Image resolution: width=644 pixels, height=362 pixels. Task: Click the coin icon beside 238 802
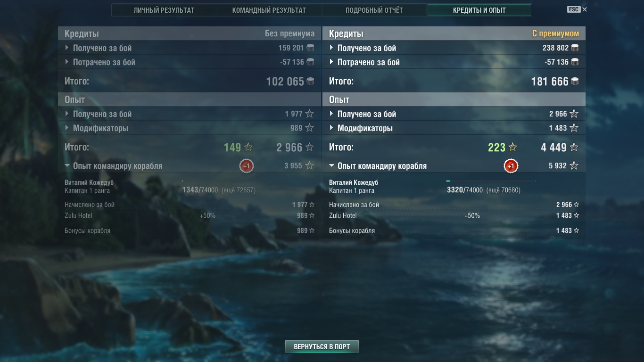coord(575,48)
